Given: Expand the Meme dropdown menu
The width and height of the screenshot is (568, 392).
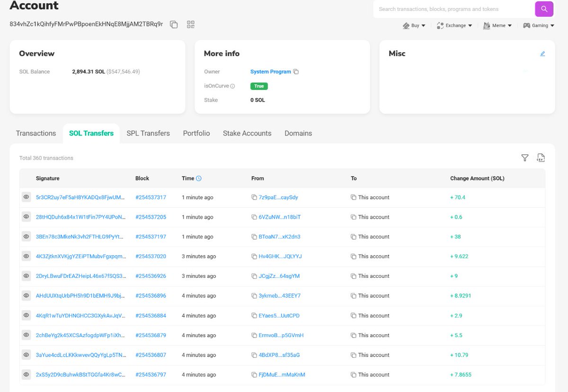Looking at the screenshot, I should tap(497, 26).
